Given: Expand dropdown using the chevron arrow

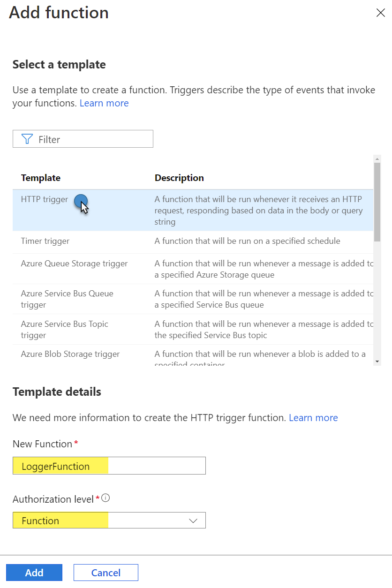Looking at the screenshot, I should click(193, 520).
